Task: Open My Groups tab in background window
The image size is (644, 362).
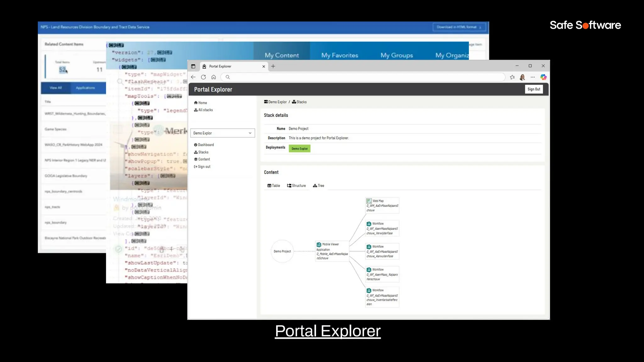Action: (397, 55)
